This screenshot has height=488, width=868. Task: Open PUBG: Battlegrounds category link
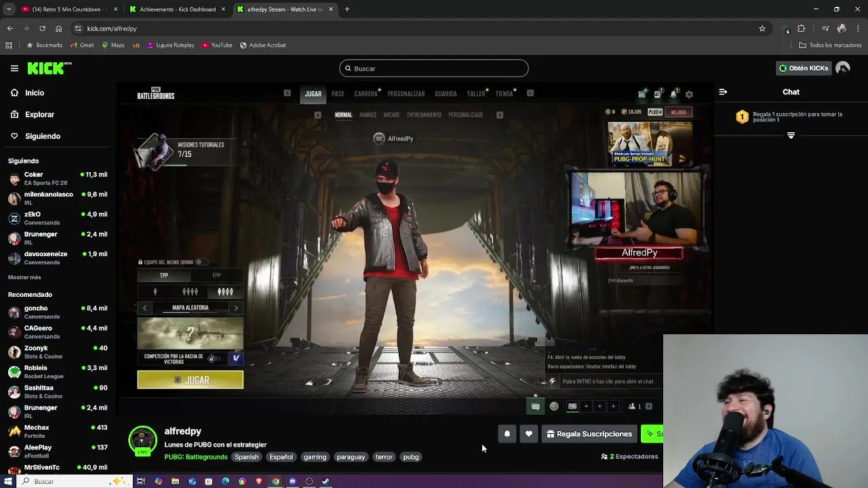pos(196,457)
